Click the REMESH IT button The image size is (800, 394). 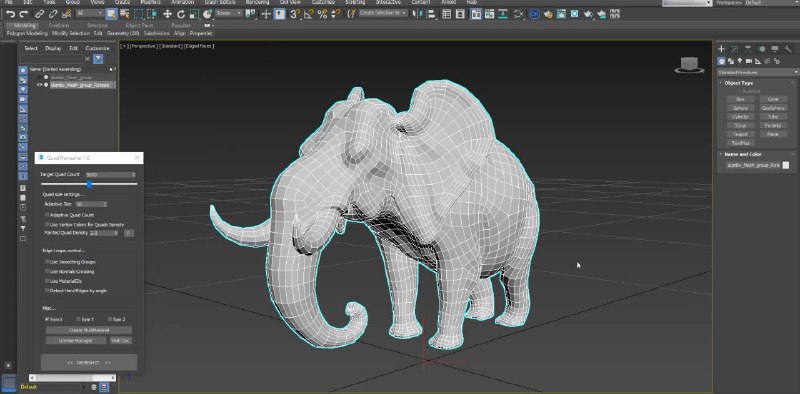(x=89, y=362)
